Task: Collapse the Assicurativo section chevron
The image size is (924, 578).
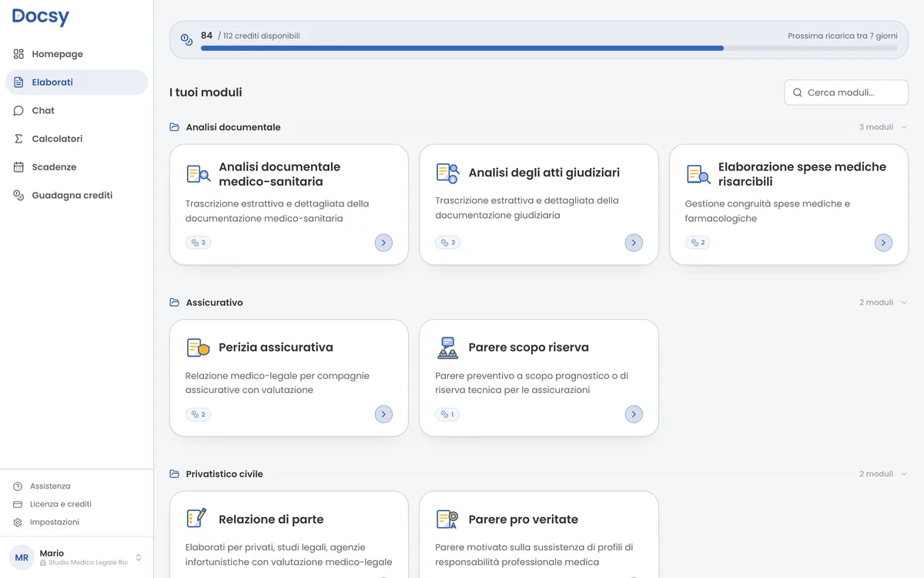Action: point(904,302)
